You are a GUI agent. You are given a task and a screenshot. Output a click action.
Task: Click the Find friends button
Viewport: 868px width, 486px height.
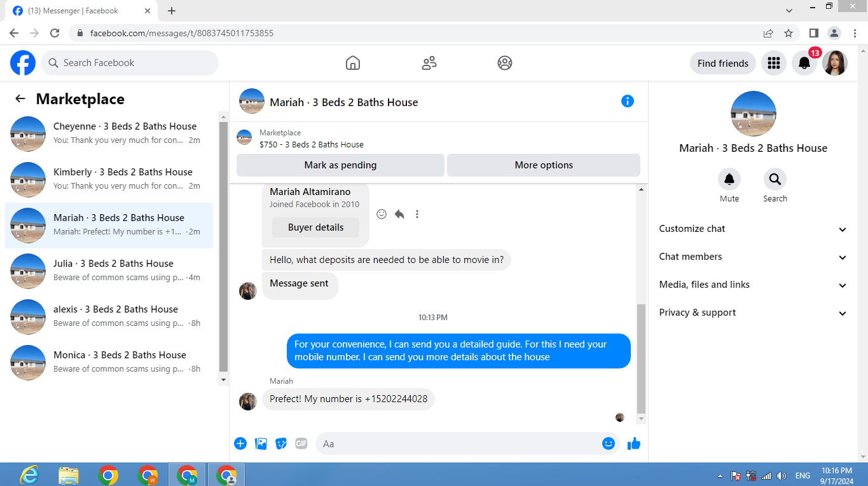(723, 63)
